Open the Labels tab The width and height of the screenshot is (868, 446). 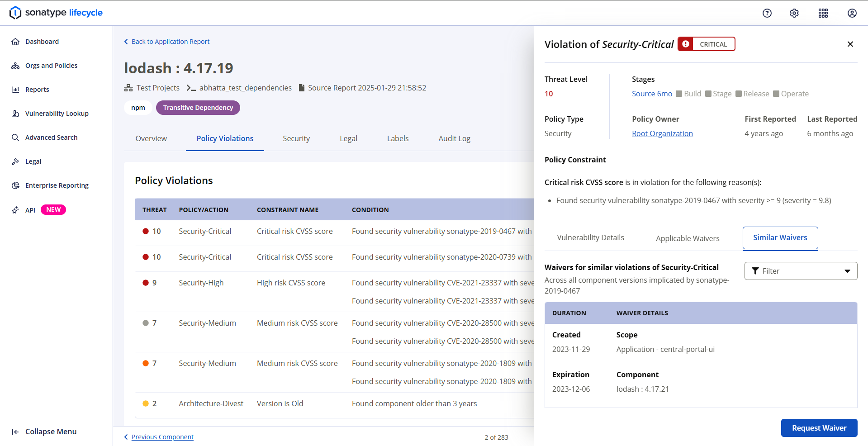398,138
